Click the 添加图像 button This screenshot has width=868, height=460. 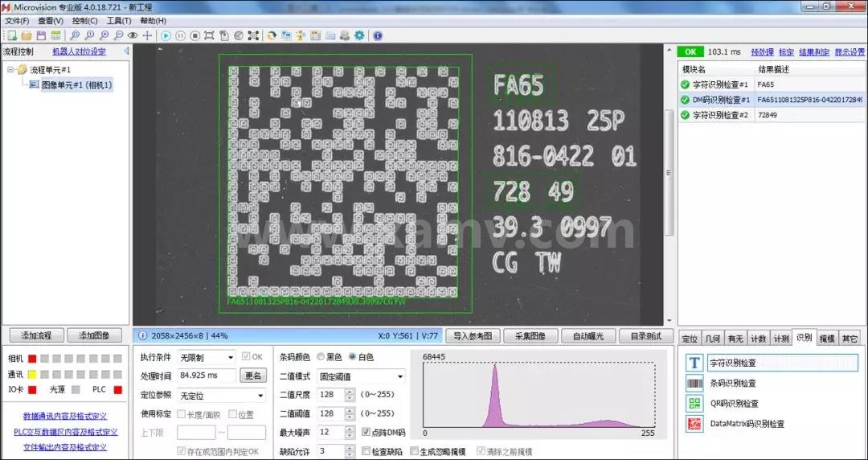94,335
